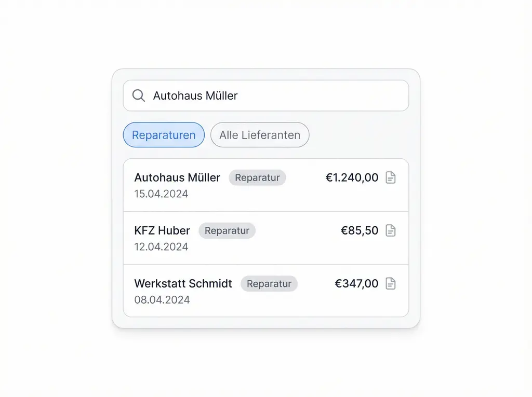Click the magnifying glass search icon
Screen dimensions: 532x397
coord(138,95)
